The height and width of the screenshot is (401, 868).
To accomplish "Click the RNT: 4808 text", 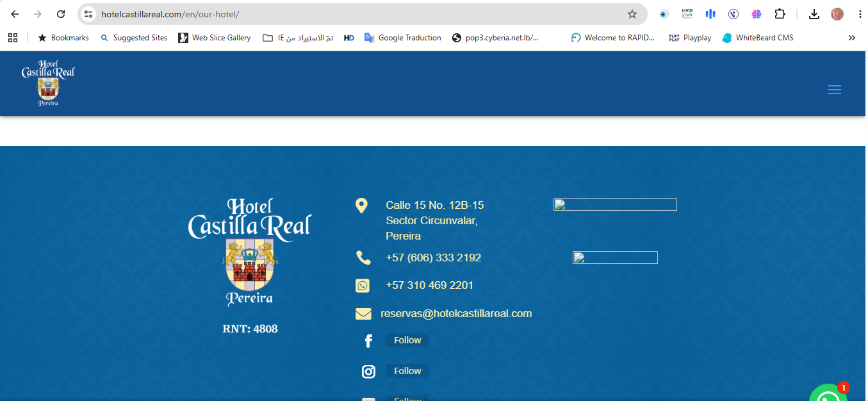I will [250, 329].
